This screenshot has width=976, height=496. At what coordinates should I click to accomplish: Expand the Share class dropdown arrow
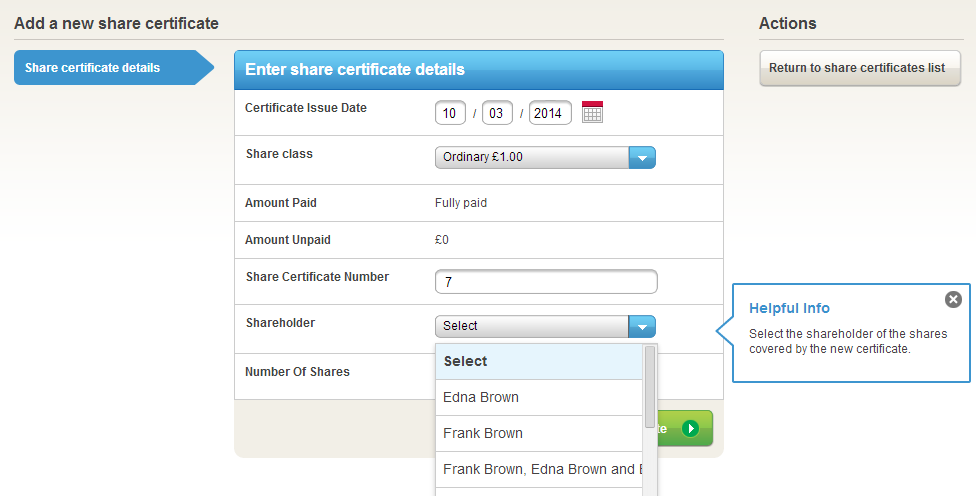coord(642,157)
